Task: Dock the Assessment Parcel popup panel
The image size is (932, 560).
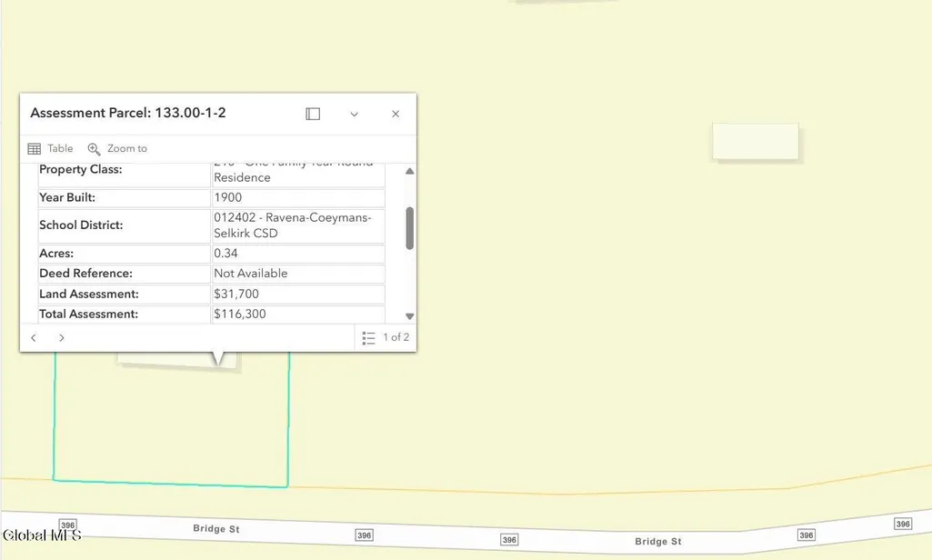Action: 313,114
